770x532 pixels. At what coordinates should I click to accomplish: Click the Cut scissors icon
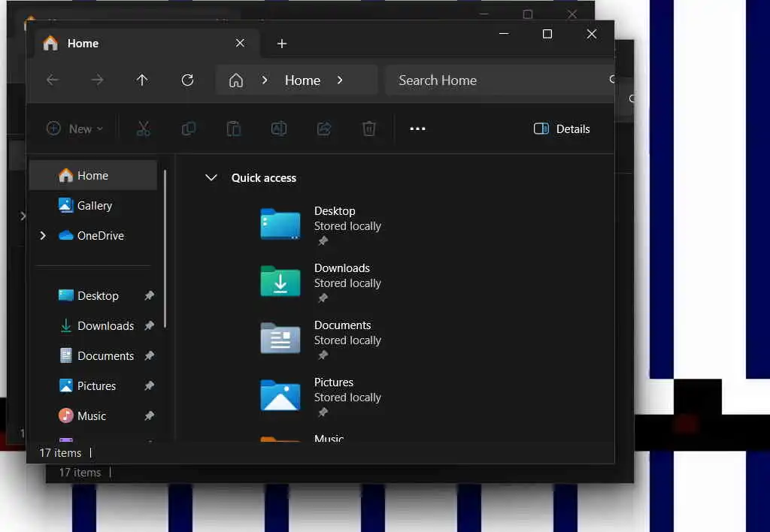tap(143, 129)
